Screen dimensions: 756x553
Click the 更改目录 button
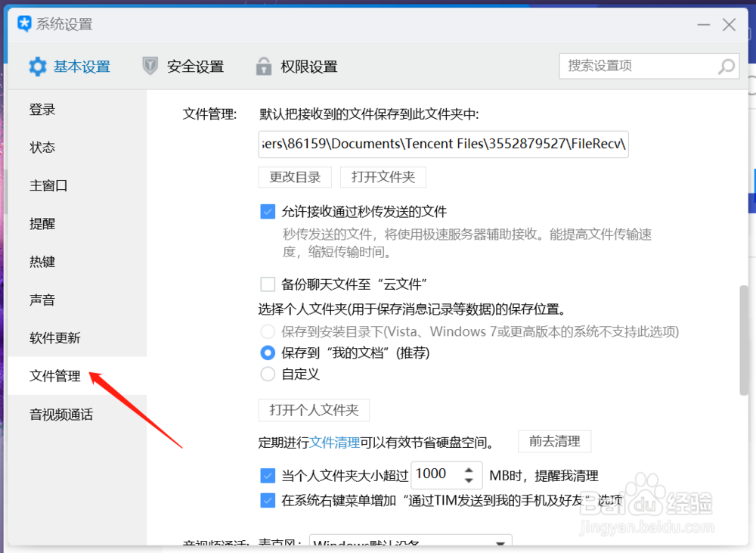click(295, 176)
